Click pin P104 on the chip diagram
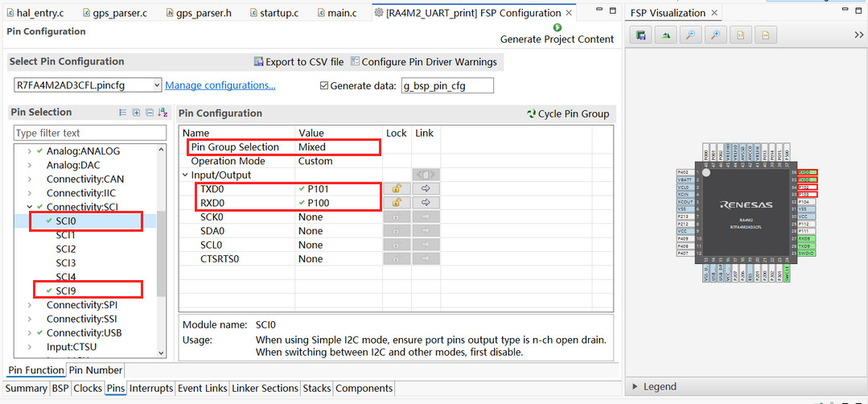The image size is (868, 404). (808, 202)
